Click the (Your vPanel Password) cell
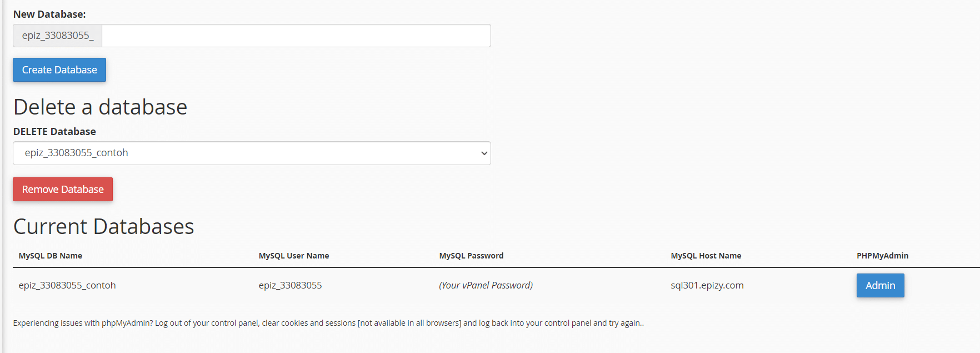 point(486,285)
